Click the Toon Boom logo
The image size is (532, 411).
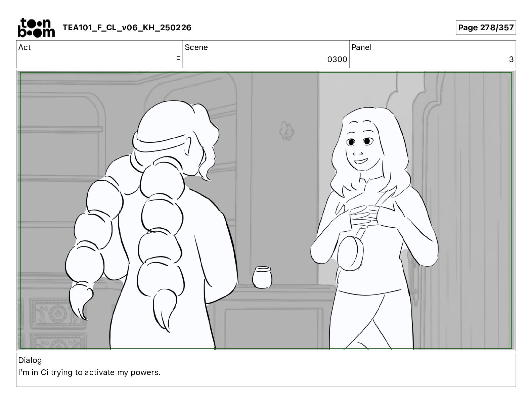(x=36, y=27)
